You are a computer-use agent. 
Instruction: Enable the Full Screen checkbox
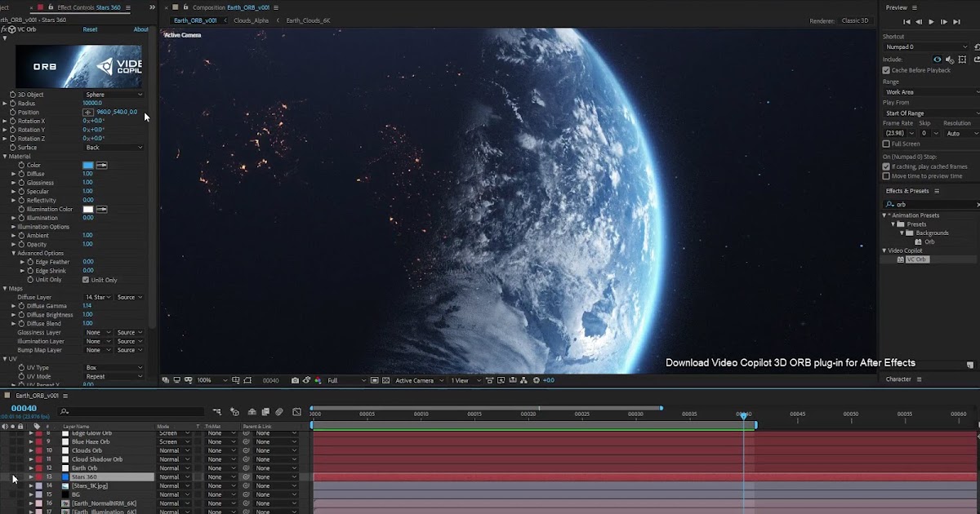(x=886, y=144)
